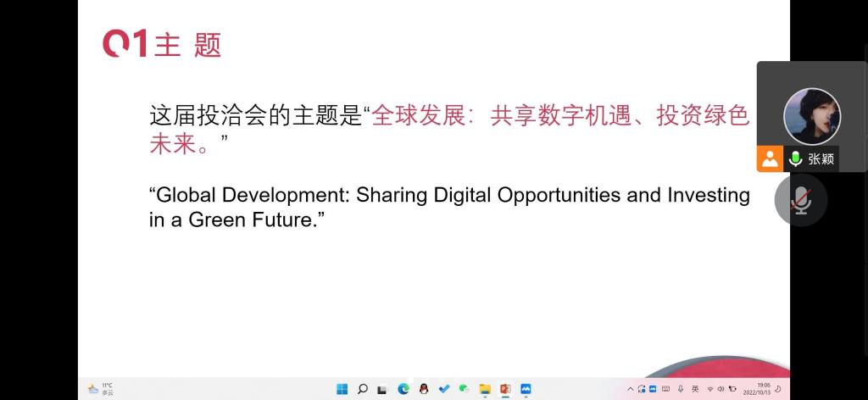Open the QQ penguin app
This screenshot has height=400, width=868.
pos(424,389)
